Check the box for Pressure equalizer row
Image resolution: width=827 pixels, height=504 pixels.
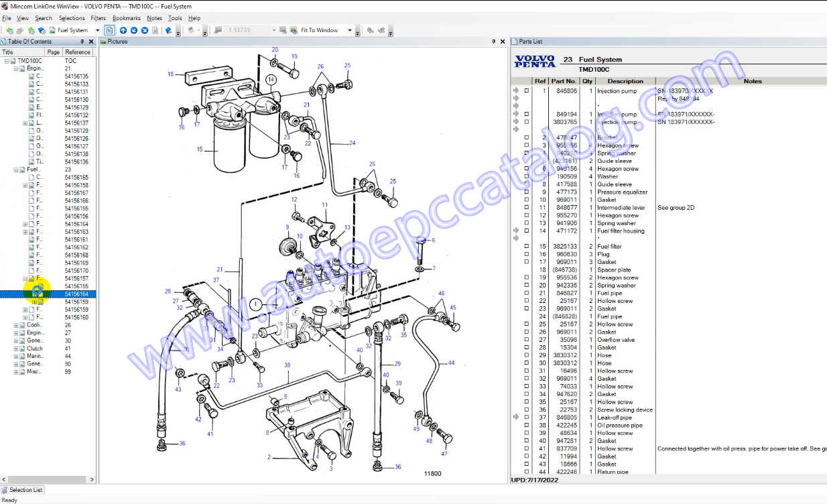point(526,192)
